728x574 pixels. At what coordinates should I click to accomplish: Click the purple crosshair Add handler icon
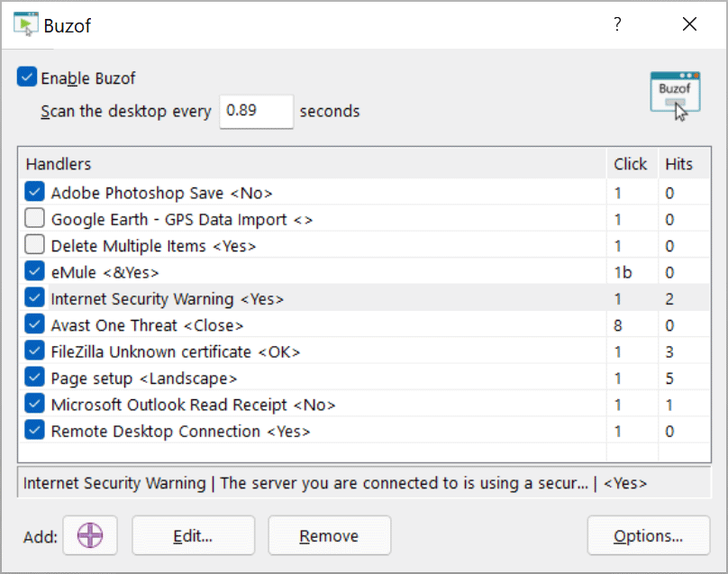click(x=90, y=536)
